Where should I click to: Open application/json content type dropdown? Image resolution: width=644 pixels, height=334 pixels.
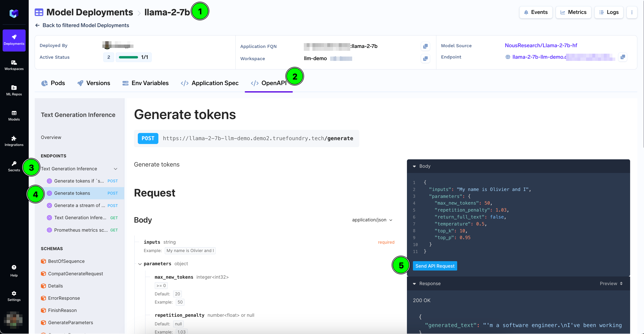tap(372, 220)
